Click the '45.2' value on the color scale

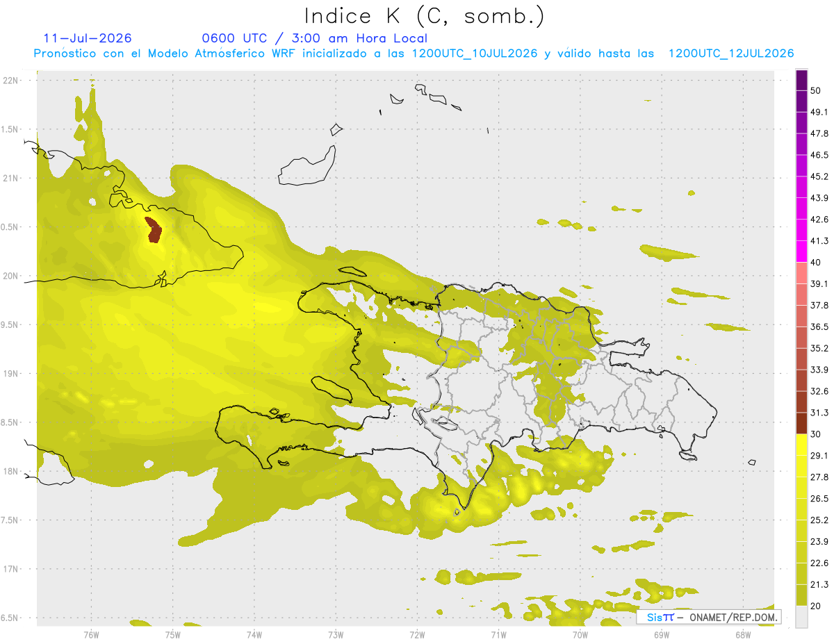(x=819, y=176)
